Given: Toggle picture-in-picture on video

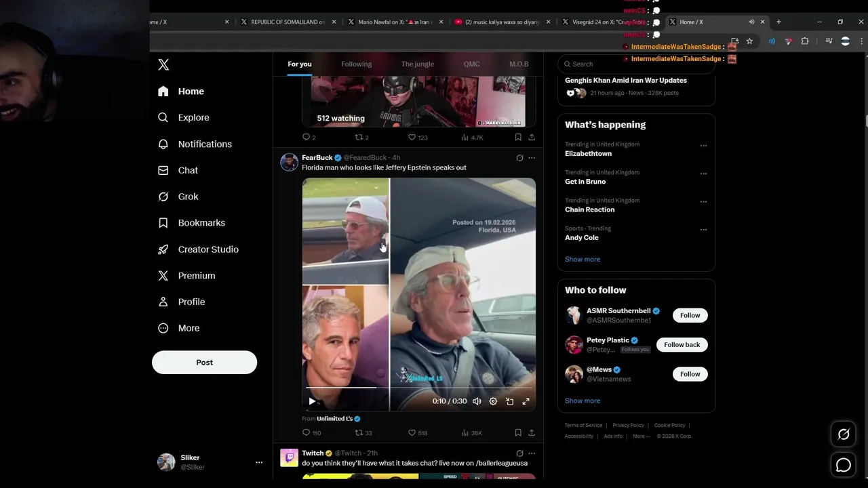Looking at the screenshot, I should pyautogui.click(x=509, y=401).
